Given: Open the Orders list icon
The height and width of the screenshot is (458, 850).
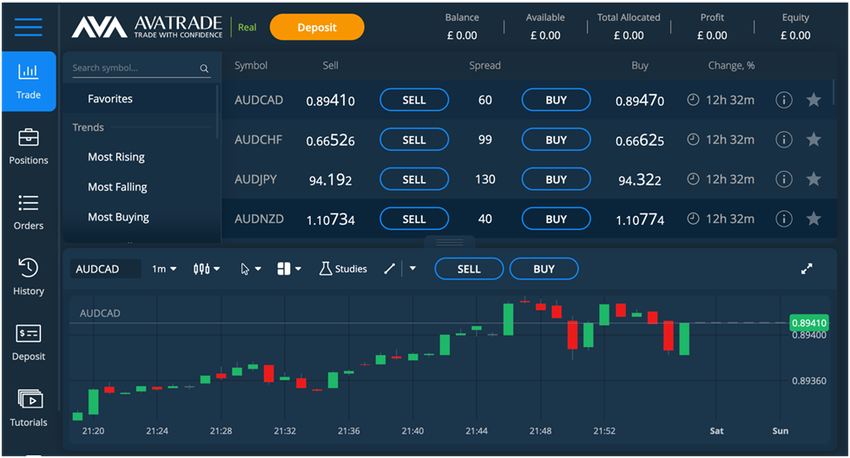Looking at the screenshot, I should pyautogui.click(x=28, y=203).
